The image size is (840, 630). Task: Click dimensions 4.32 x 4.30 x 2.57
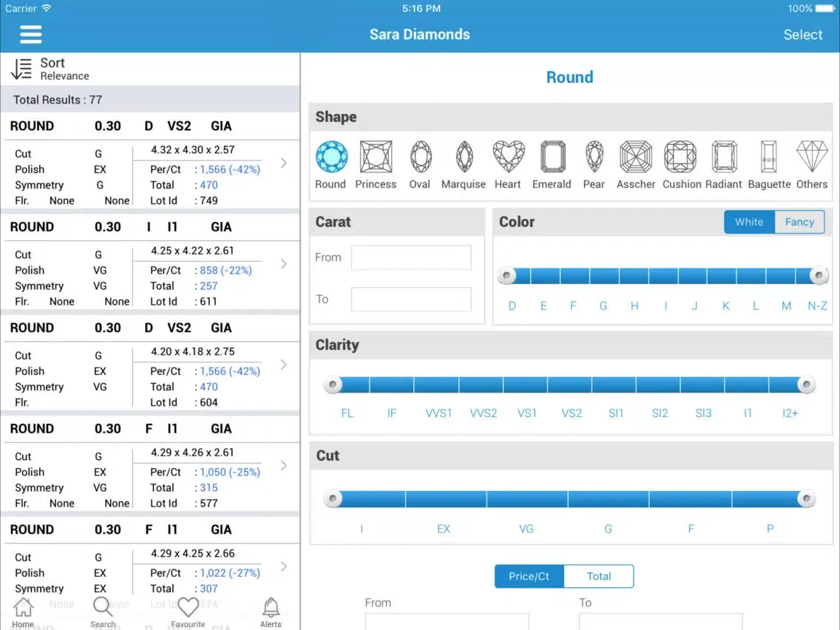[192, 150]
